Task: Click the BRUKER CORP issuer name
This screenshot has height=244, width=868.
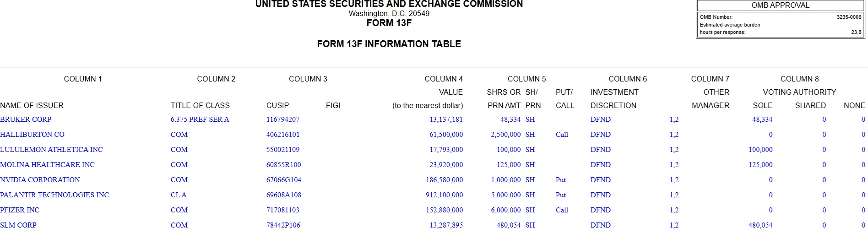Action: click(26, 119)
